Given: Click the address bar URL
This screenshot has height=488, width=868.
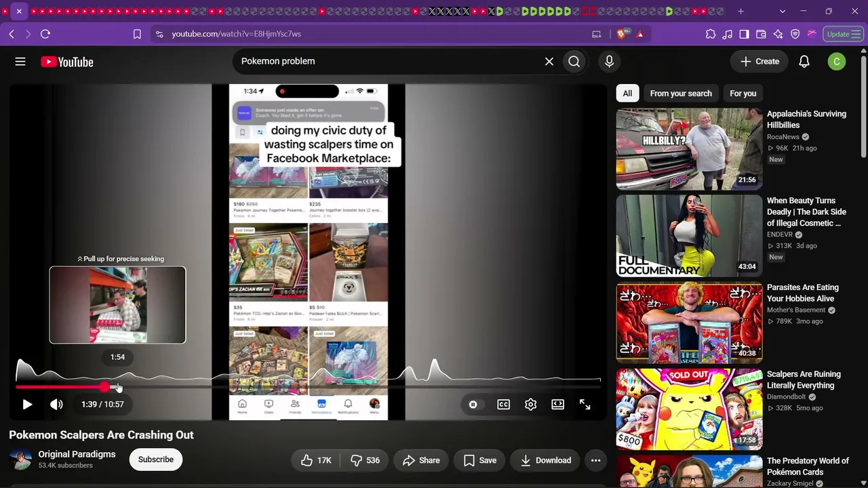Looking at the screenshot, I should [x=236, y=34].
